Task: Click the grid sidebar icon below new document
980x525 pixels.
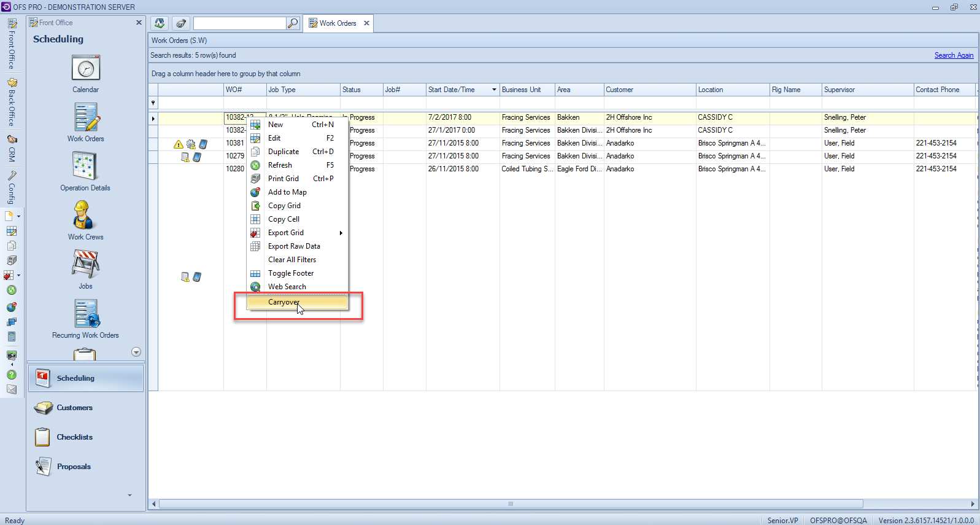Action: tap(12, 231)
